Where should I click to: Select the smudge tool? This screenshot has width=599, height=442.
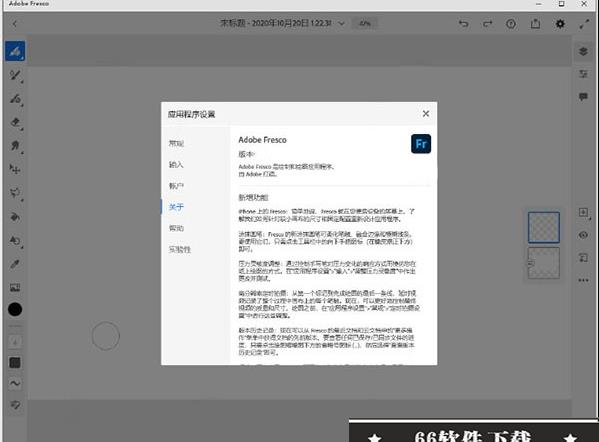15,146
